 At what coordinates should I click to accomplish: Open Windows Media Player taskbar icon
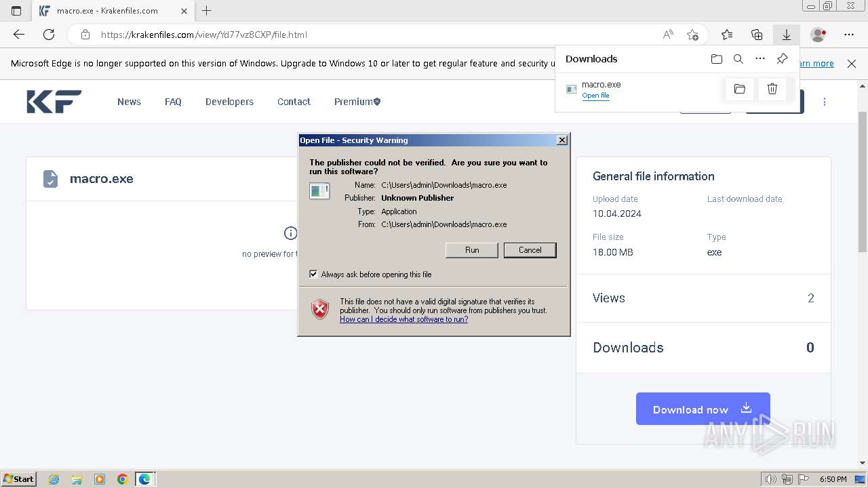[x=100, y=479]
